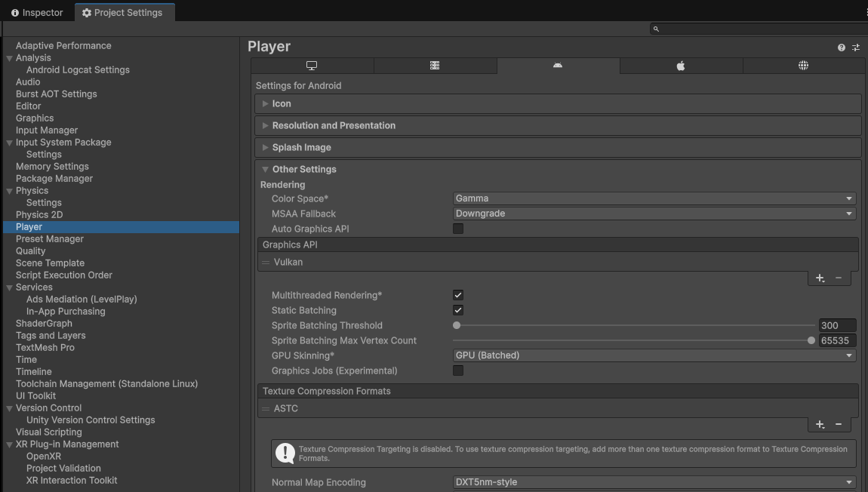Open Input Manager settings
The image size is (868, 492).
[x=47, y=131]
